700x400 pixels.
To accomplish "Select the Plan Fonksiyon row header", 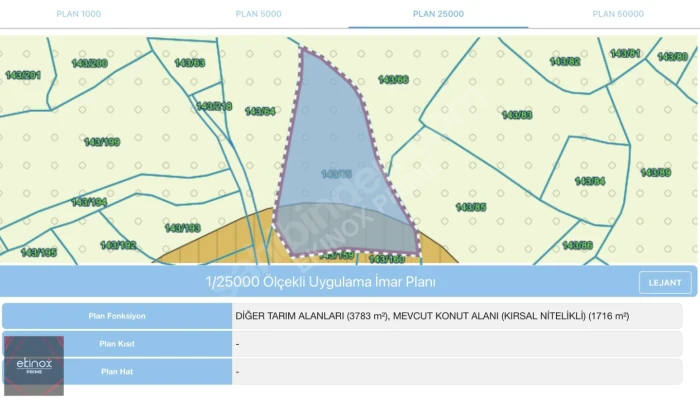I will click(x=117, y=316).
